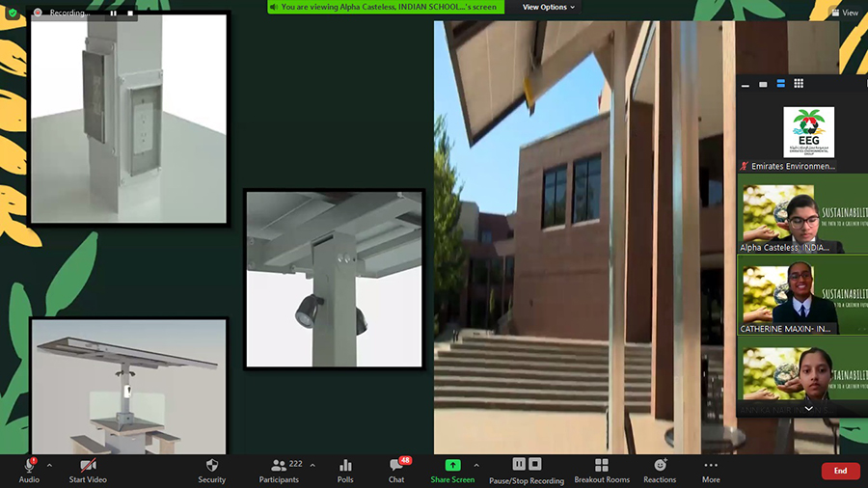Turn on video with Start Video
The height and width of the screenshot is (488, 868).
click(x=87, y=470)
